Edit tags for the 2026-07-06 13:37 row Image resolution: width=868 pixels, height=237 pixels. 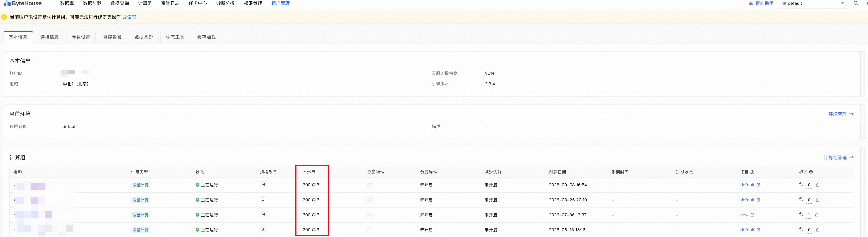816,215
